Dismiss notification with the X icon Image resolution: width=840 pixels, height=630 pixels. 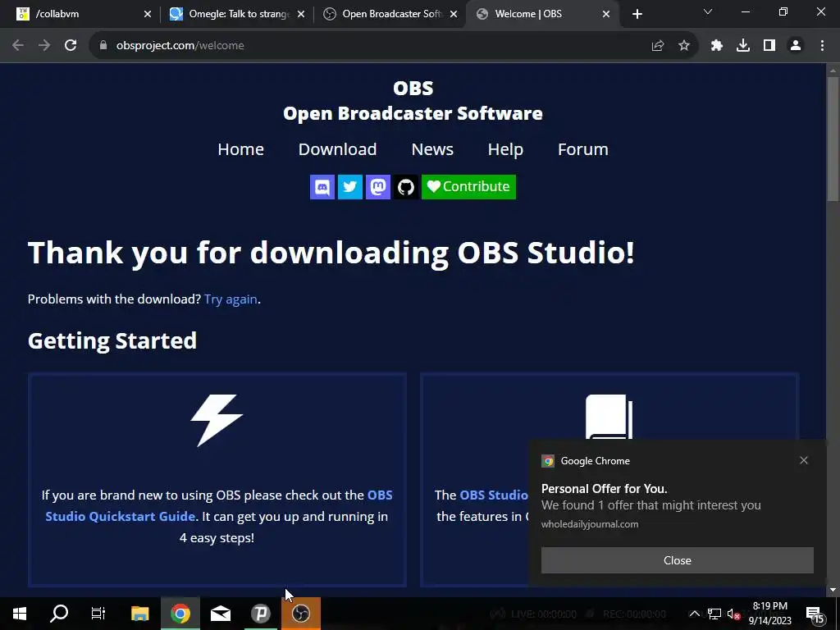click(x=804, y=460)
